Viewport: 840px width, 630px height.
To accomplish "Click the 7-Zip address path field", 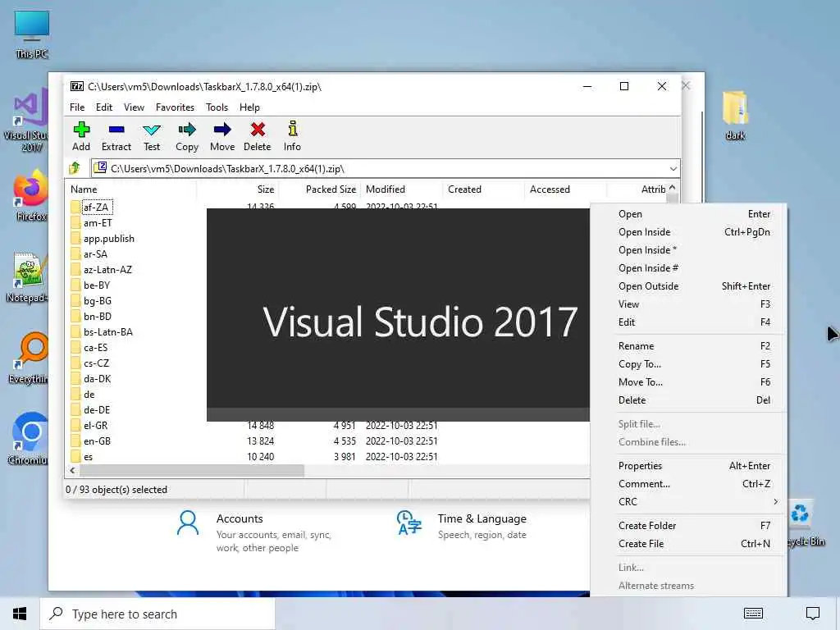I will [386, 169].
